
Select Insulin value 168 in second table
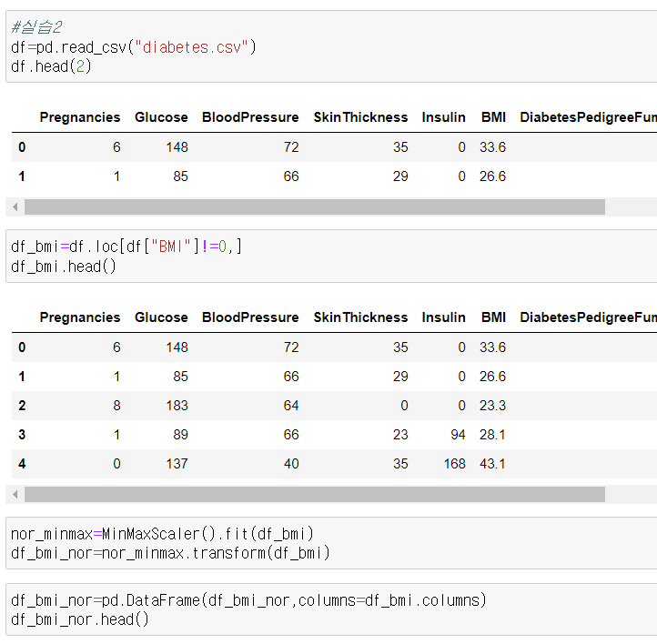coord(455,464)
